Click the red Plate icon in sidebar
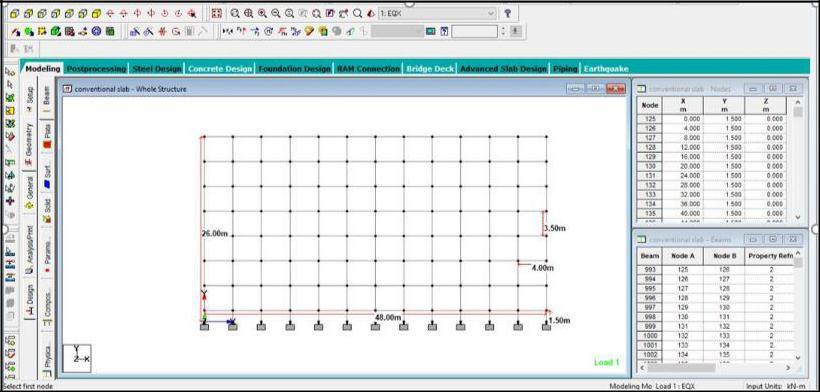 point(47,144)
